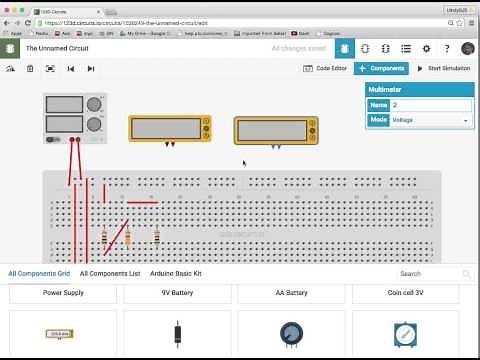480x360 pixels.
Task: Click the search magnifier icon in components panel
Action: tap(466, 274)
